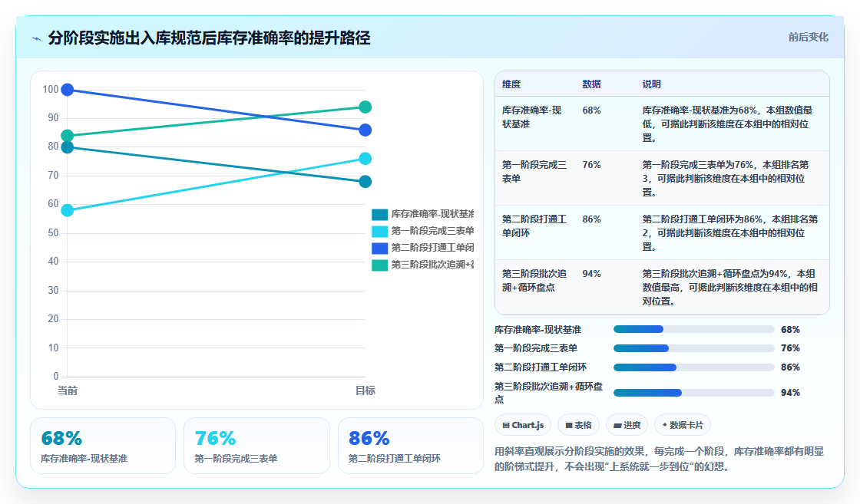The image size is (860, 504).
Task: Click the cyan data point at 目标 76
Action: [365, 158]
